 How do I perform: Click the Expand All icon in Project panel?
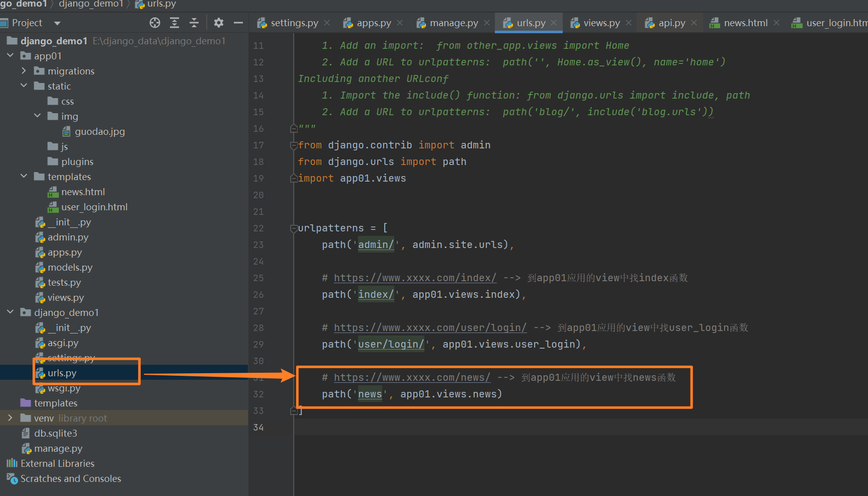click(175, 23)
